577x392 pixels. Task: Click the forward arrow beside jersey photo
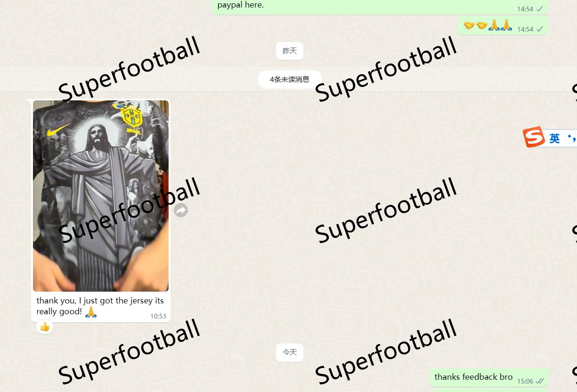181,210
